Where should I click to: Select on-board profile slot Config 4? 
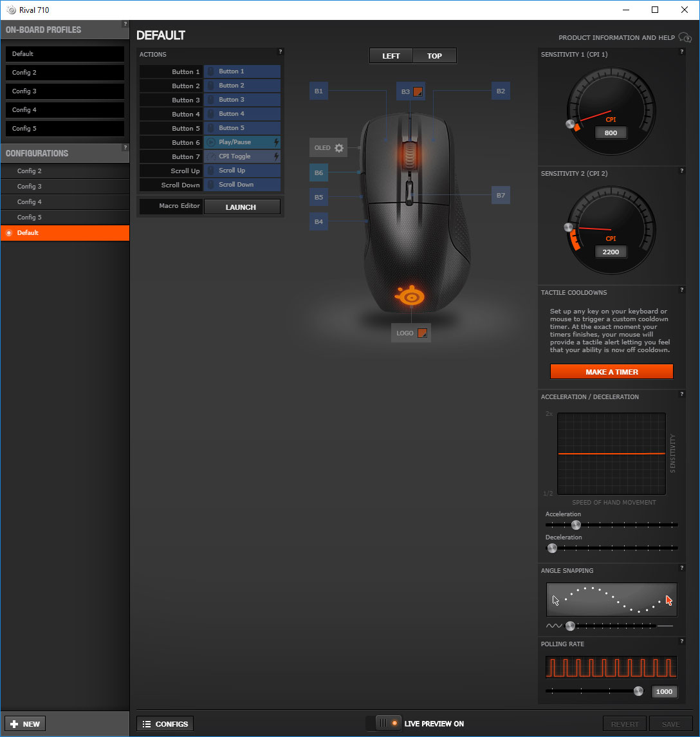point(65,110)
